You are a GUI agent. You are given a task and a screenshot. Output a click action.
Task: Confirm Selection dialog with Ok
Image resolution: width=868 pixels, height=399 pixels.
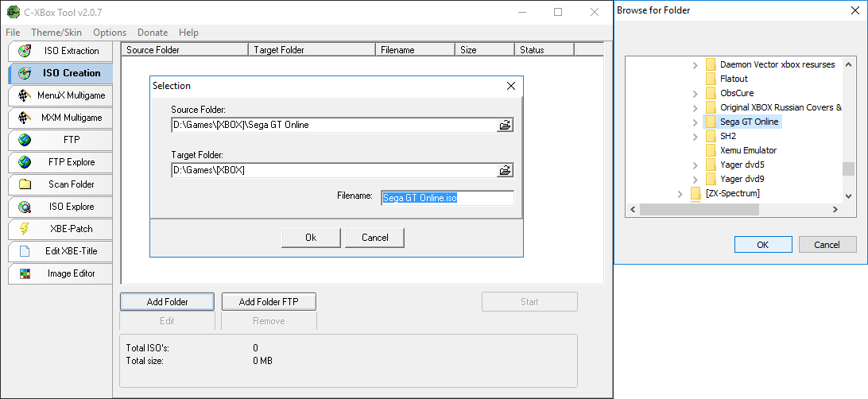click(x=311, y=238)
